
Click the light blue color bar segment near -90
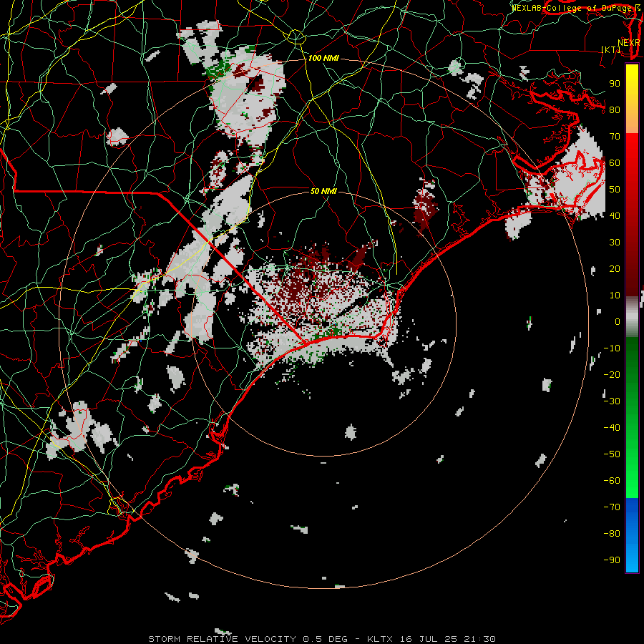(x=632, y=560)
